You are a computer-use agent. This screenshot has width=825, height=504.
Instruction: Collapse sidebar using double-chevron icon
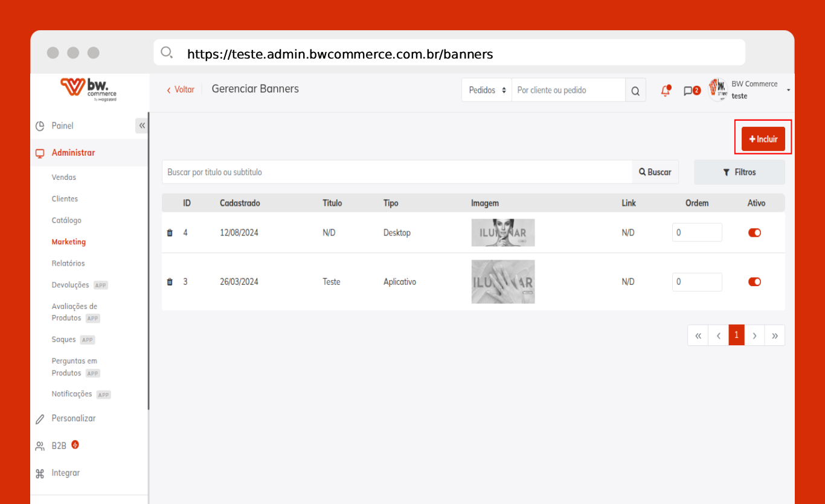click(142, 126)
